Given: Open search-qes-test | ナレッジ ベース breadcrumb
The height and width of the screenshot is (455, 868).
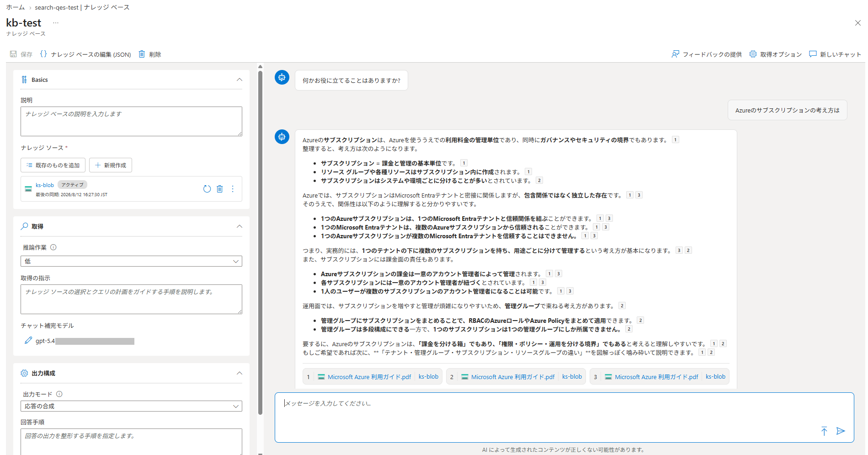Looking at the screenshot, I should coord(82,7).
